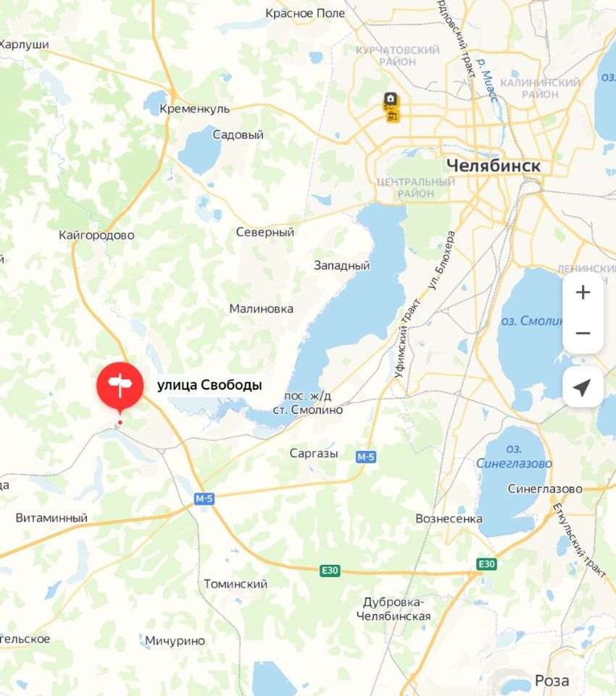This screenshot has height=696, width=616.
Task: Center map on my location arrow
Action: (582, 387)
